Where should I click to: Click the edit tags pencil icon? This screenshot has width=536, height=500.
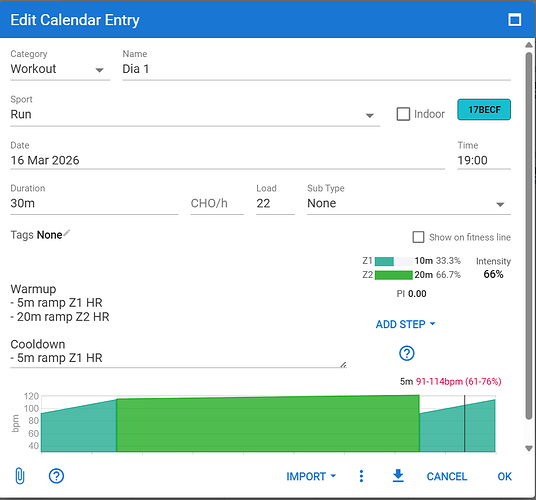click(67, 233)
